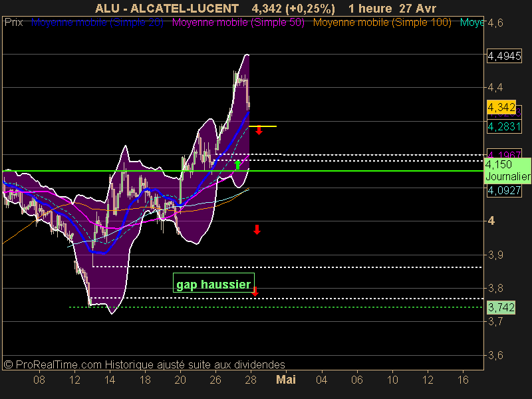Click the green upward arrow marker

click(238, 165)
